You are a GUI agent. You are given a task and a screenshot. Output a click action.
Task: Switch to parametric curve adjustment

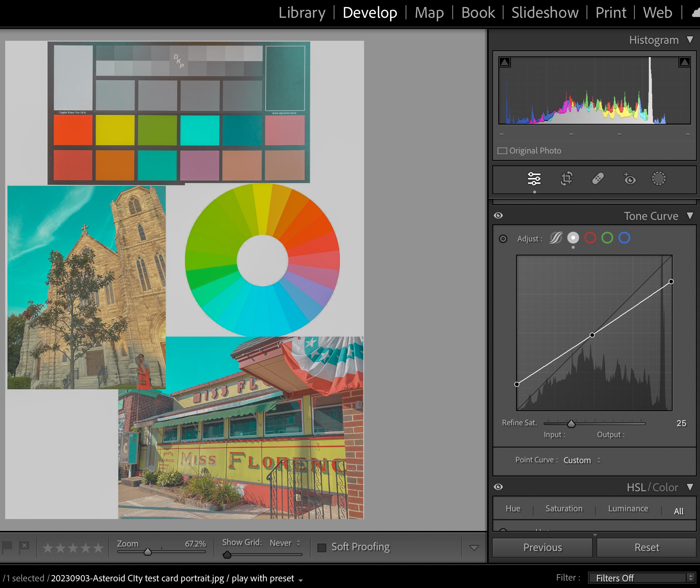pos(556,238)
